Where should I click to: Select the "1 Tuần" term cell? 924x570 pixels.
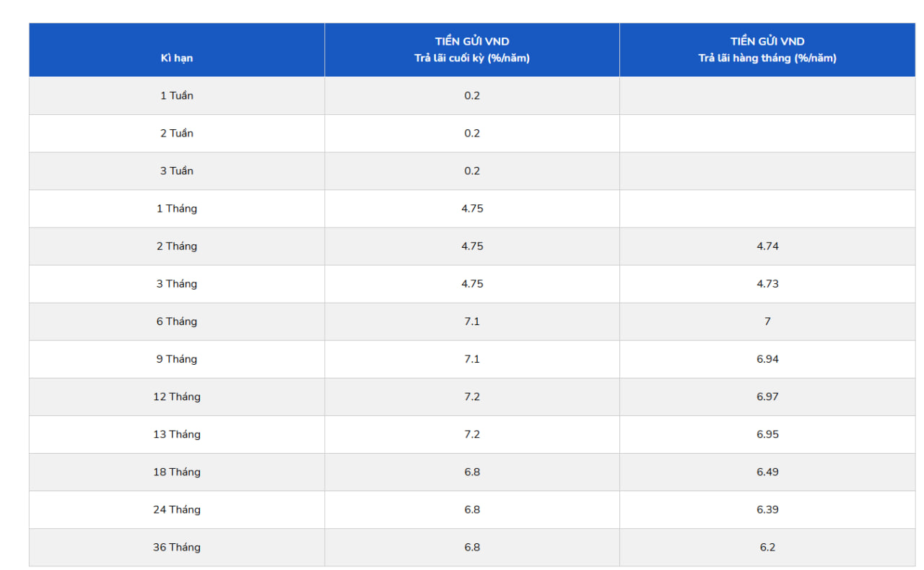[x=177, y=95]
